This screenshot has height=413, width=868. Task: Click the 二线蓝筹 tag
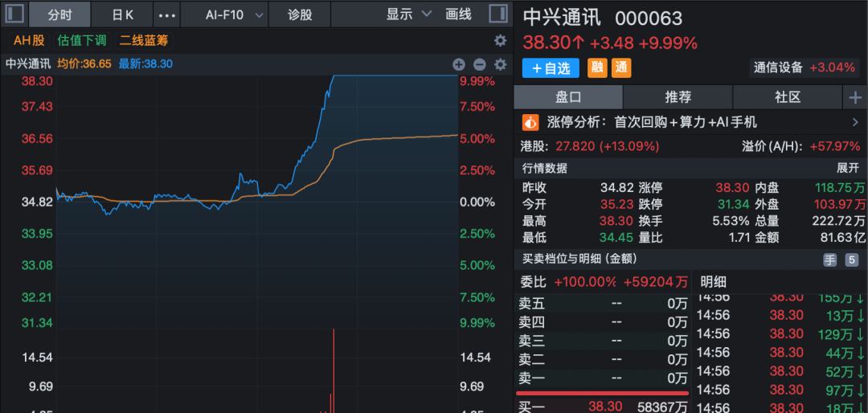[144, 40]
